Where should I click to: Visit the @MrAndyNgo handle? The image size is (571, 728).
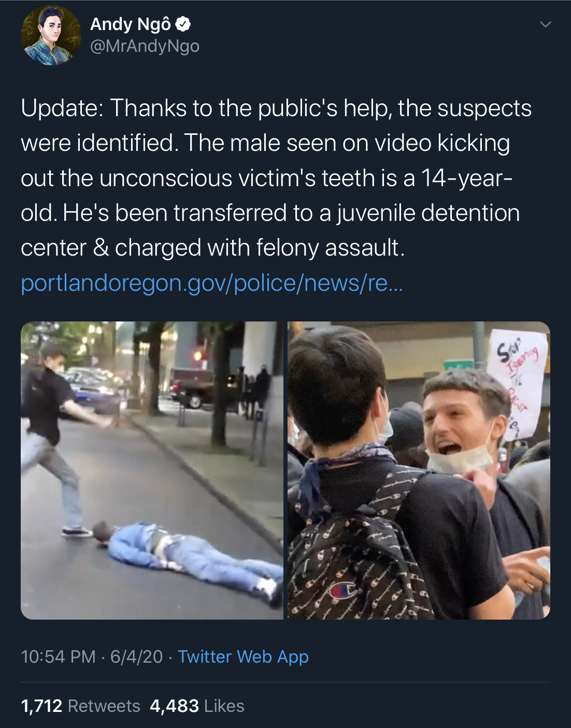point(145,46)
